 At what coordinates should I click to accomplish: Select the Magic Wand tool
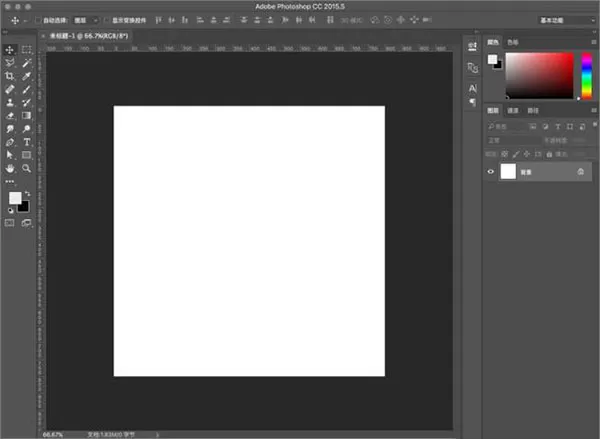pos(26,62)
